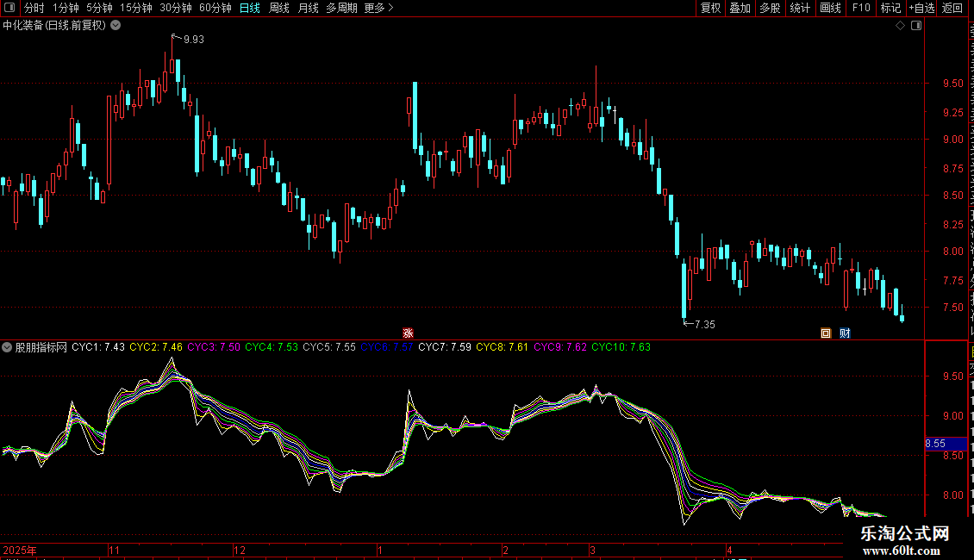The width and height of the screenshot is (974, 560).
Task: Click the CYC4: 7.53 value
Action: point(272,347)
